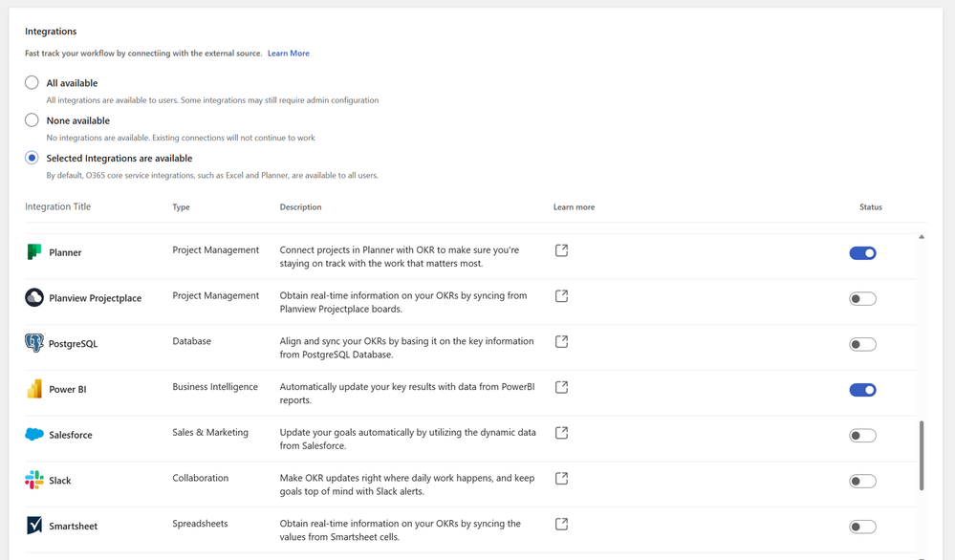The height and width of the screenshot is (560, 955).
Task: Click the Slack logo icon
Action: [x=34, y=480]
